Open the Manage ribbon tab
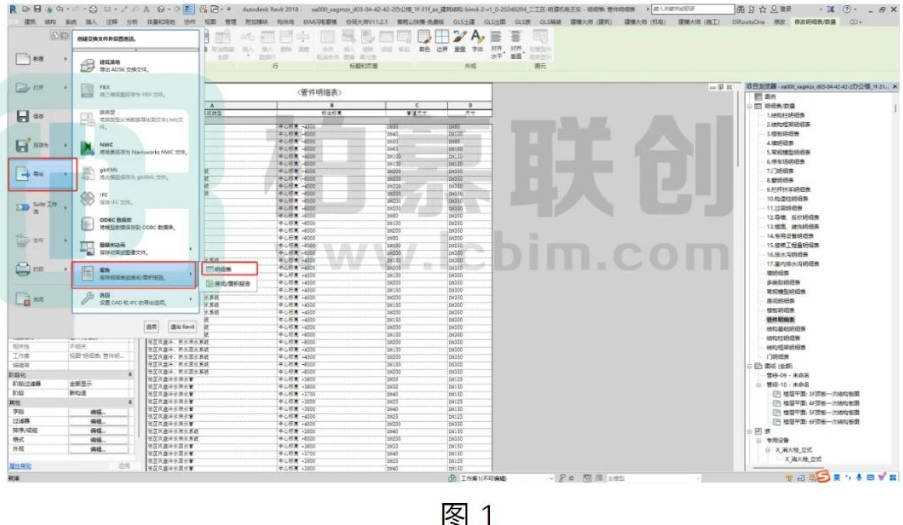The image size is (903, 525). click(230, 21)
